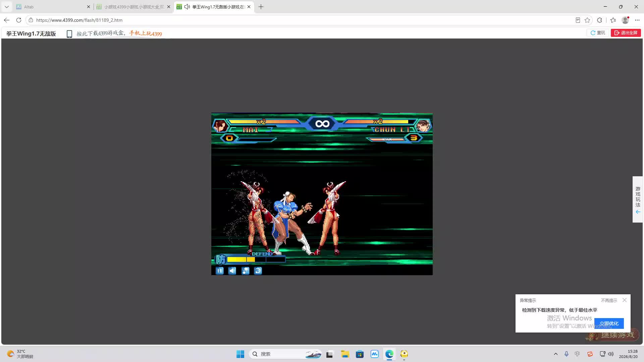Viewport: 644px width, 362px height.
Task: Expand the 游戏玩法 side panel
Action: point(638,199)
